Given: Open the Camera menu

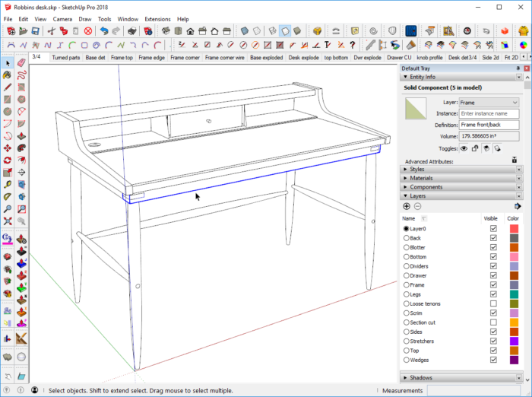Looking at the screenshot, I should point(62,19).
